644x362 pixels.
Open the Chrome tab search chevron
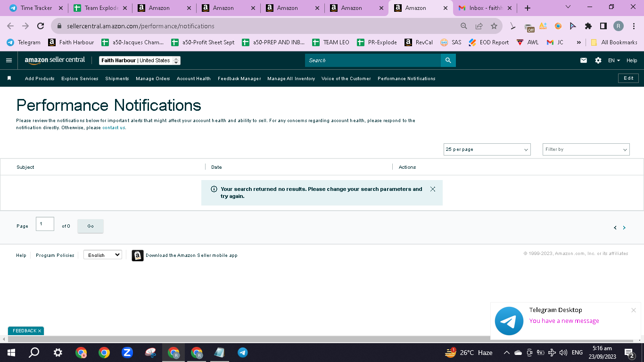[x=568, y=7]
